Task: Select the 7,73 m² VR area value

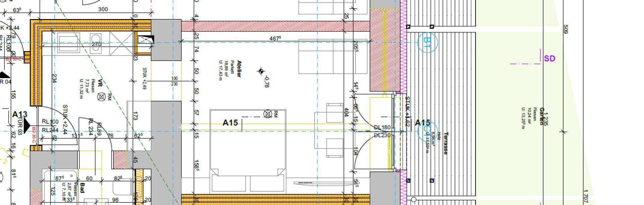Action: 87,87
